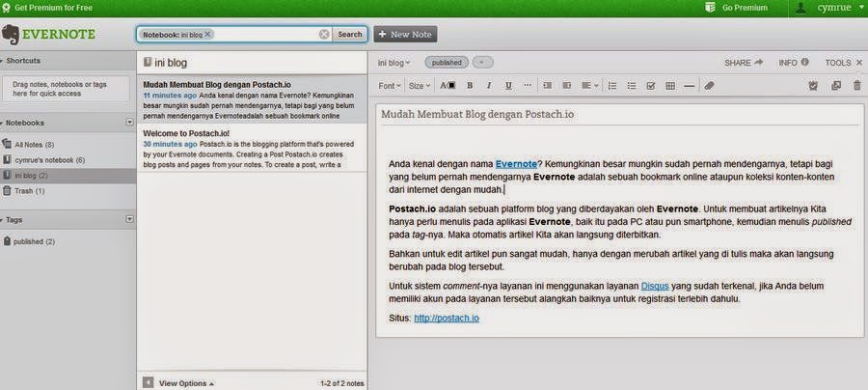Click the indent (increase) icon

tap(548, 86)
